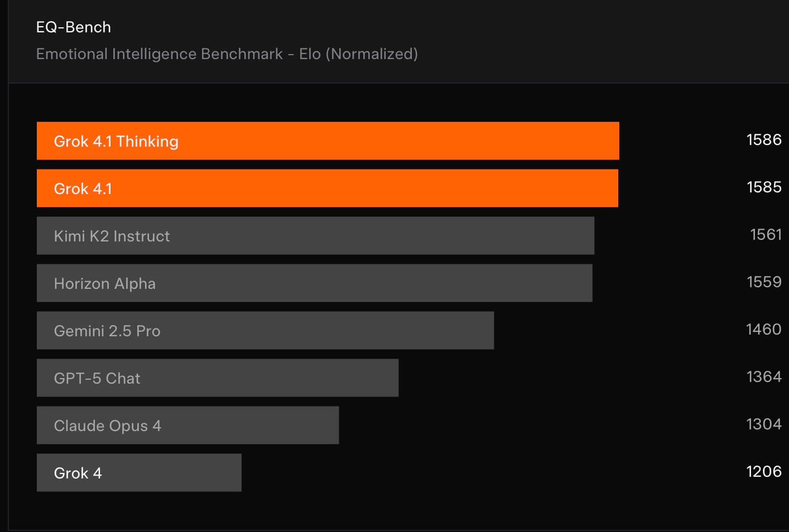The image size is (789, 532).
Task: Click the "Gemini 2.5 Pro" label text
Action: (x=107, y=331)
